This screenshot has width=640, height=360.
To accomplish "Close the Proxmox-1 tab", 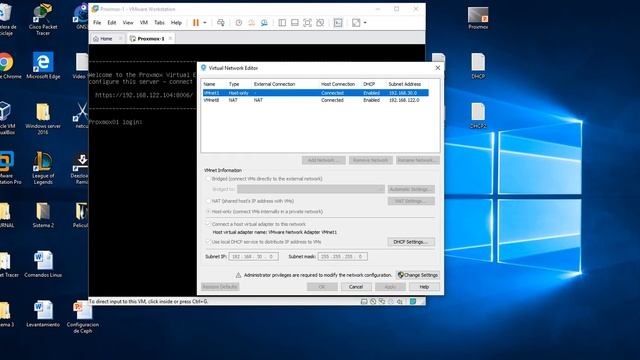I will pyautogui.click(x=170, y=38).
